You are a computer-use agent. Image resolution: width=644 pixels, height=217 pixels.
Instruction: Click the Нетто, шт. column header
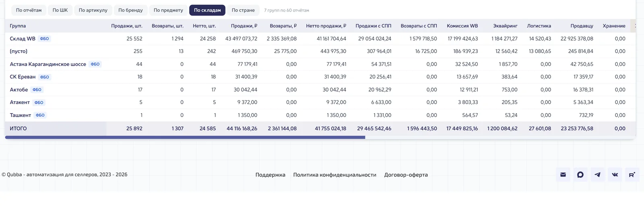click(204, 26)
